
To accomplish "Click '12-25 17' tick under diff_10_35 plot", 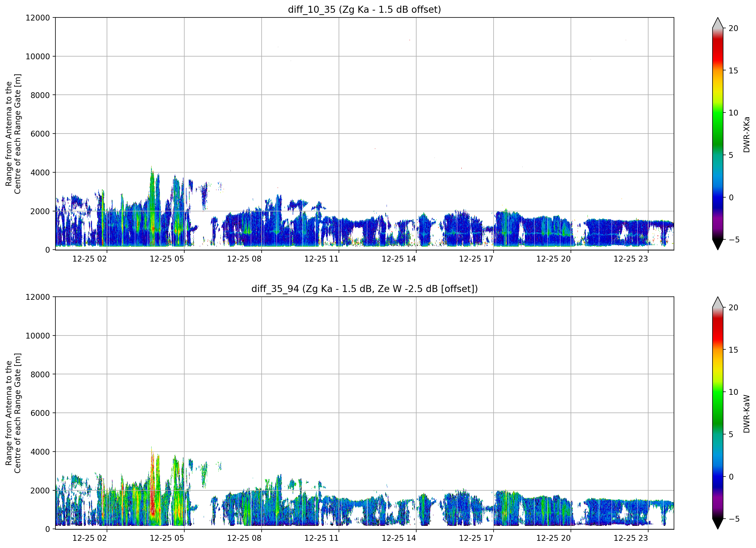I will coord(476,259).
